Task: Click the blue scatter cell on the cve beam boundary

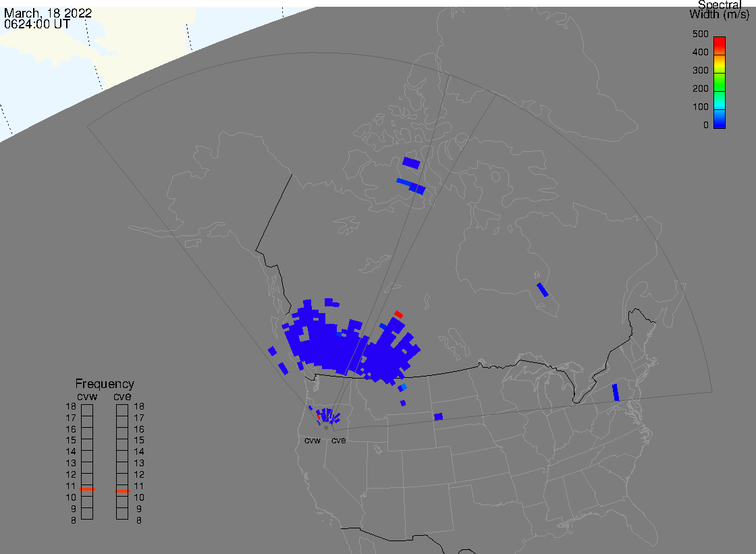Action: point(438,416)
